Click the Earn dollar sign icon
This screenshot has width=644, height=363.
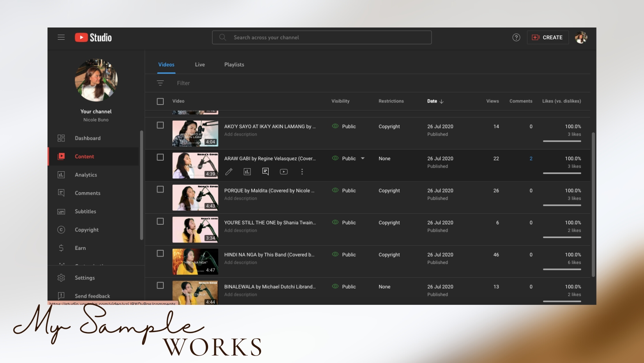coord(61,248)
